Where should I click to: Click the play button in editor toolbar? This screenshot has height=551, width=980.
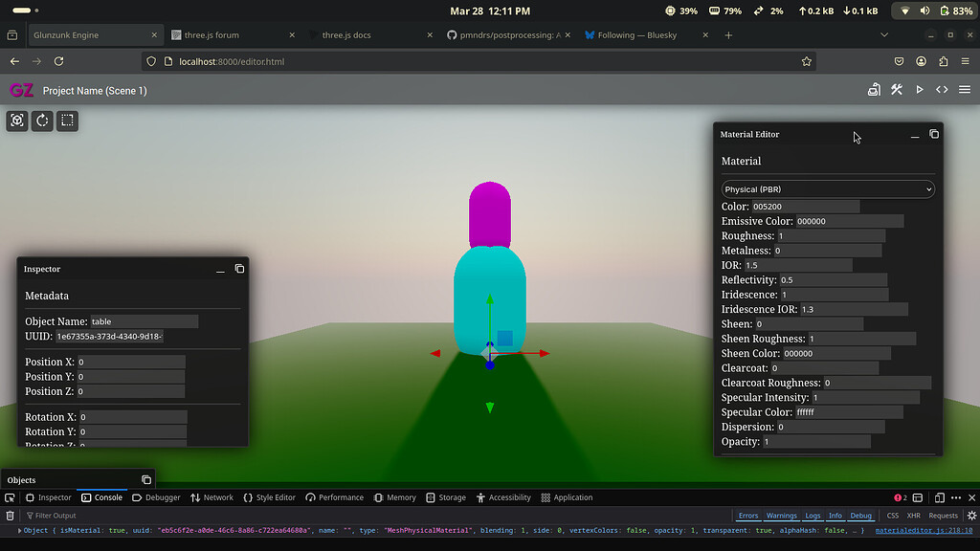pos(919,88)
